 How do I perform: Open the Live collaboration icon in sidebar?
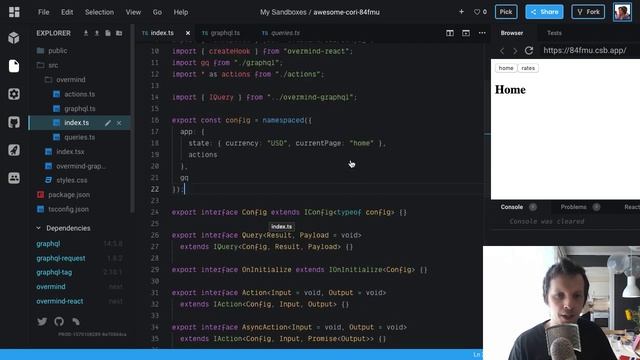click(14, 178)
